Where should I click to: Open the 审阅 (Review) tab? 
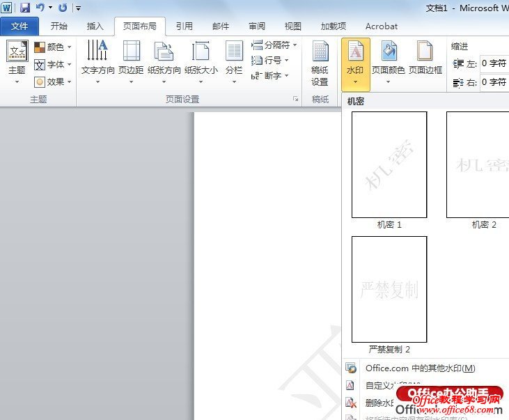tap(257, 26)
